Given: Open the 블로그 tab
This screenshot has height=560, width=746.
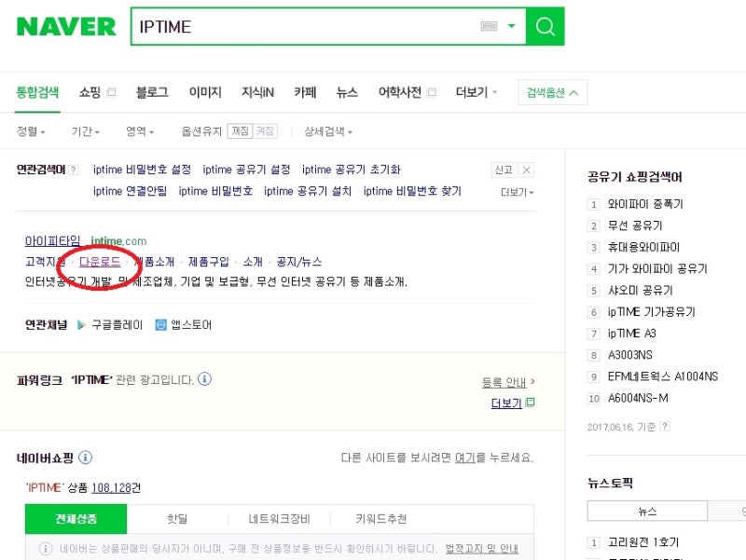Looking at the screenshot, I should click(152, 92).
